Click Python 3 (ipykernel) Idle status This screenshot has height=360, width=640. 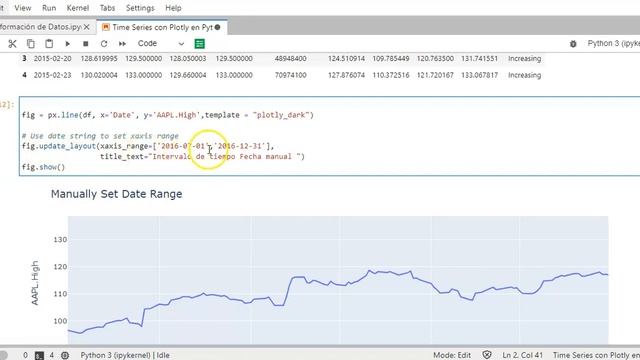pos(125,355)
